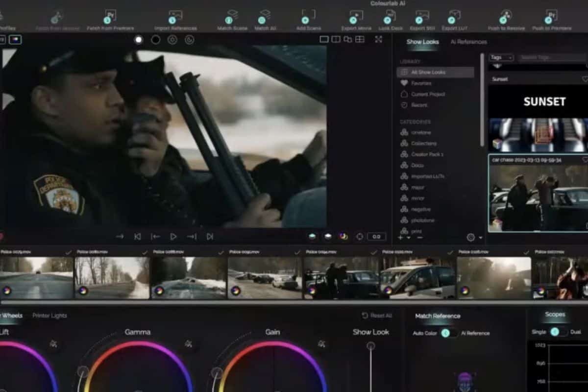Reset the Gain wheel
This screenshot has width=588, height=392.
tap(321, 344)
